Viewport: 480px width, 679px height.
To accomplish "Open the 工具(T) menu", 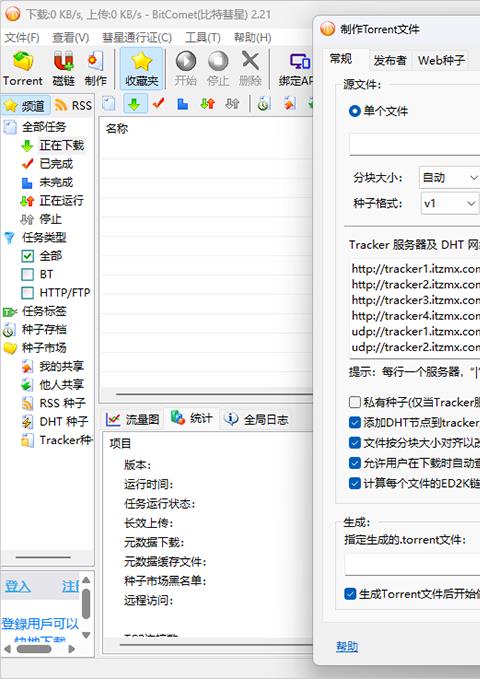I will 202,38.
